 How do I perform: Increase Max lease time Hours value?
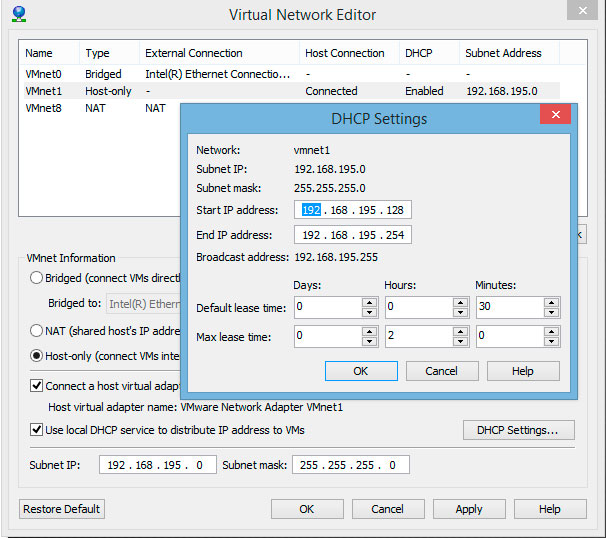coord(460,332)
